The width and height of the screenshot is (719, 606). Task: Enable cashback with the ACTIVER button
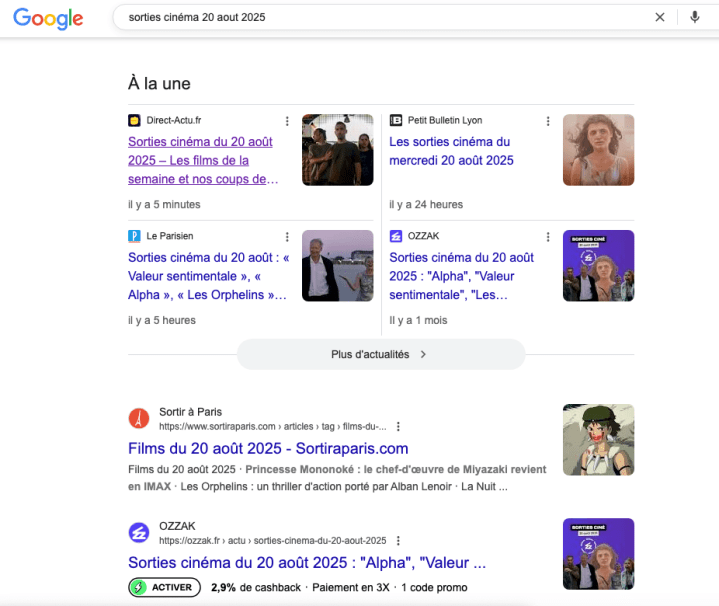[x=165, y=587]
